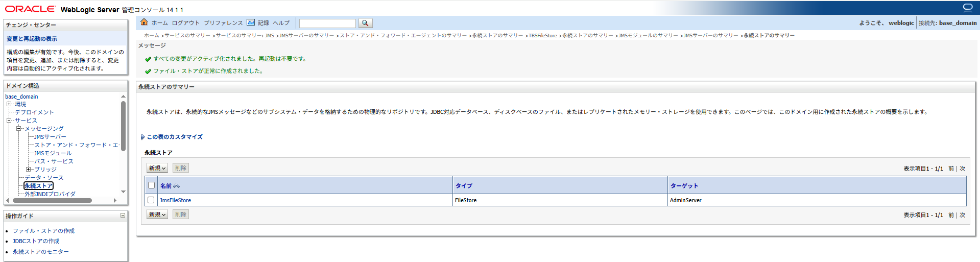Open the lower 新規 dropdown button
Screen dimensions: 980x262
tap(157, 215)
